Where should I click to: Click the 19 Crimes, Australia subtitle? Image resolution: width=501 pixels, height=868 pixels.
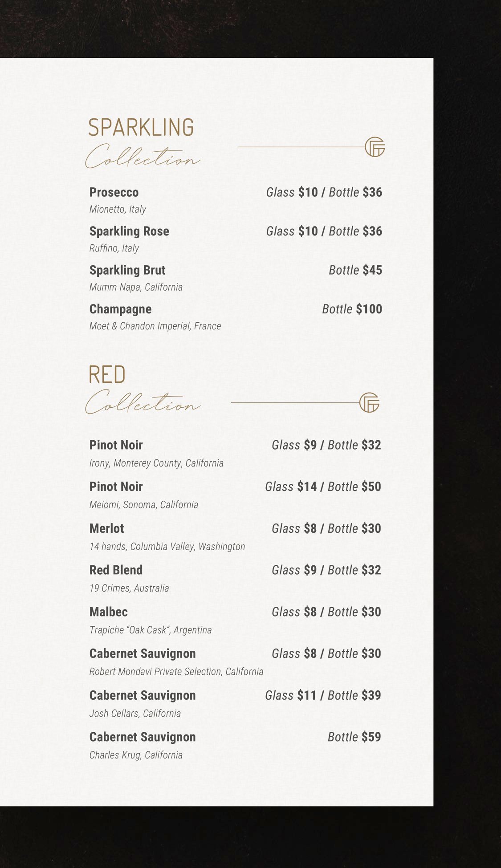[x=129, y=588]
